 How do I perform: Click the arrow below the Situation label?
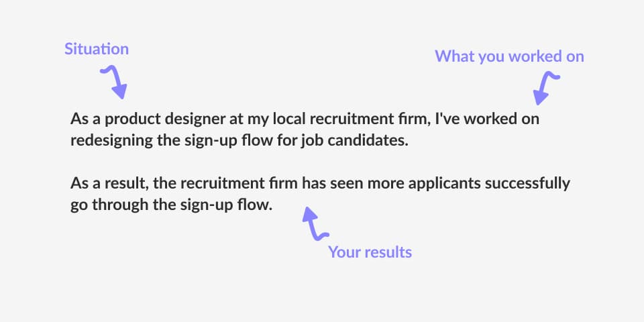(x=115, y=83)
